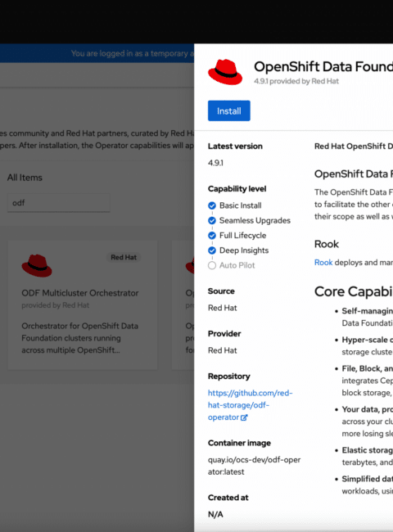Click the Deep Insights checkmark icon
The image size is (393, 532).
[x=212, y=250]
